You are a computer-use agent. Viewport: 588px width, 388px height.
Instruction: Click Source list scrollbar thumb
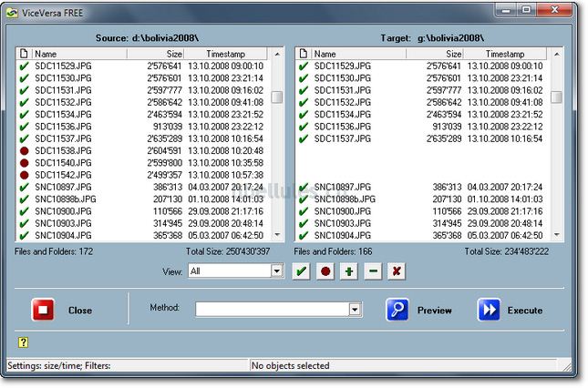click(x=277, y=97)
